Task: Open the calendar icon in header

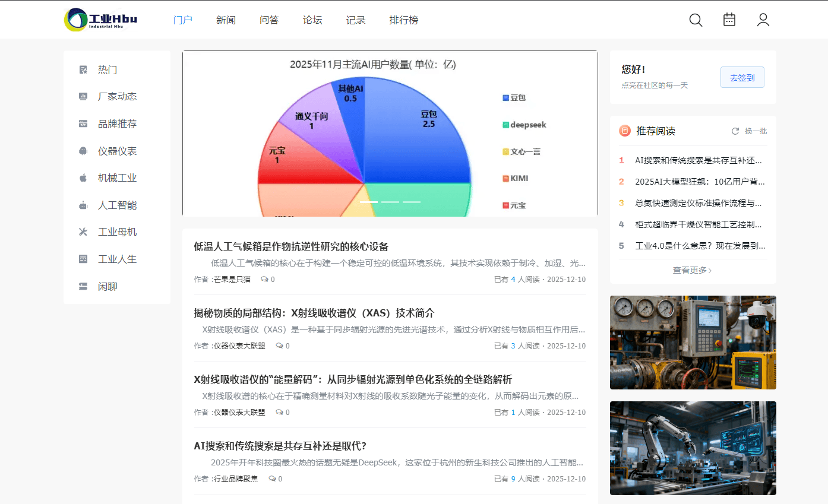Action: pyautogui.click(x=729, y=20)
